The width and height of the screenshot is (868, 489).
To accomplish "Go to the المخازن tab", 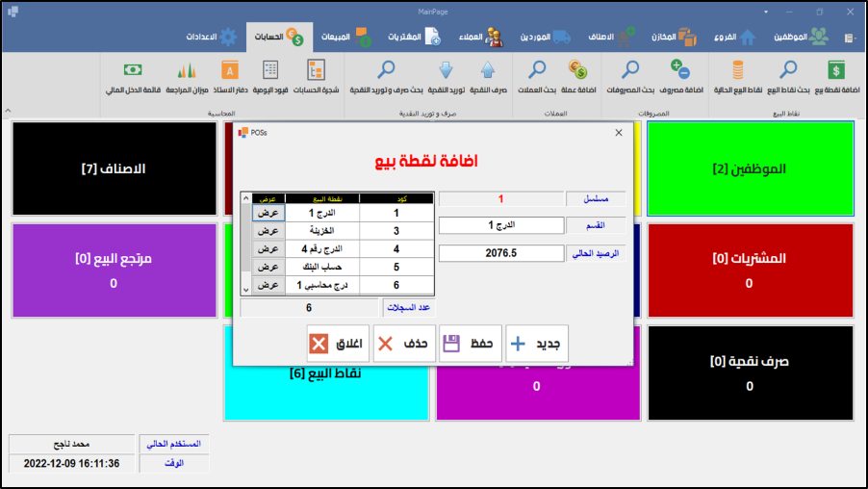I will click(x=673, y=38).
